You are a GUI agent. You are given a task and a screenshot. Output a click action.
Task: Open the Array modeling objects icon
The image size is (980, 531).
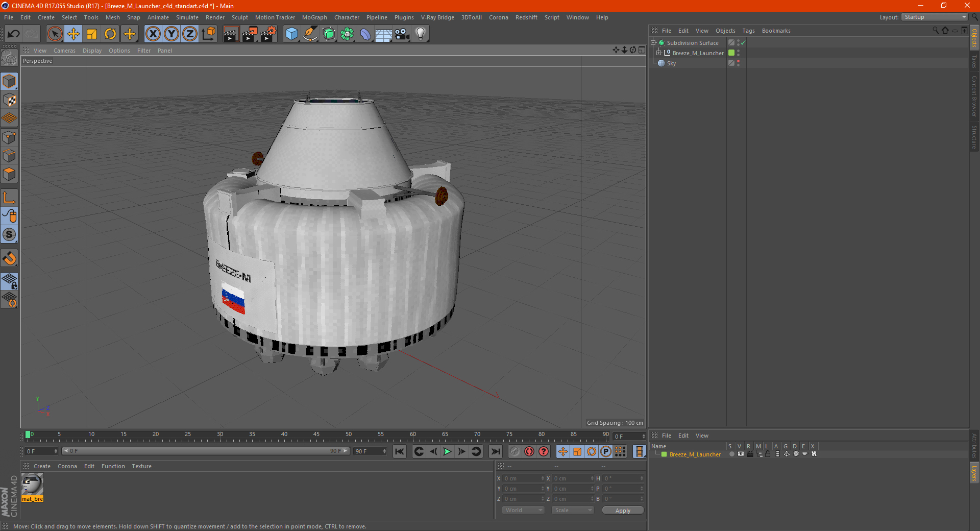click(347, 34)
